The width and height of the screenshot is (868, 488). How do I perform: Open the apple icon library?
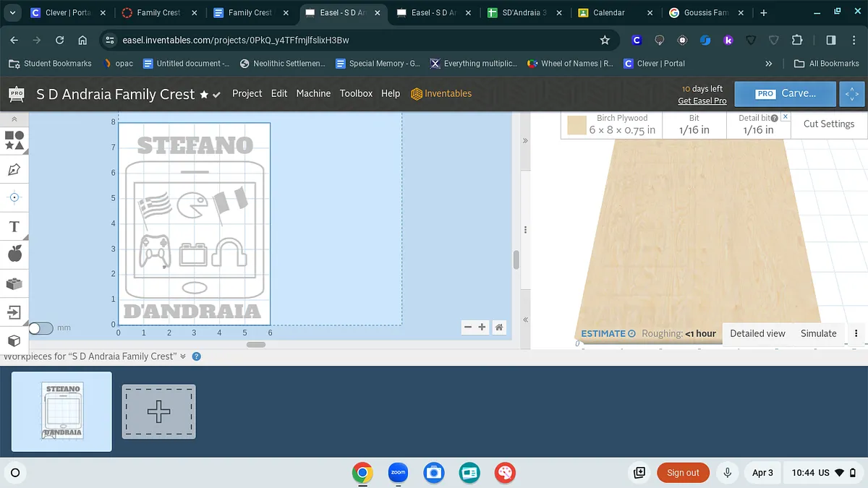tap(14, 254)
